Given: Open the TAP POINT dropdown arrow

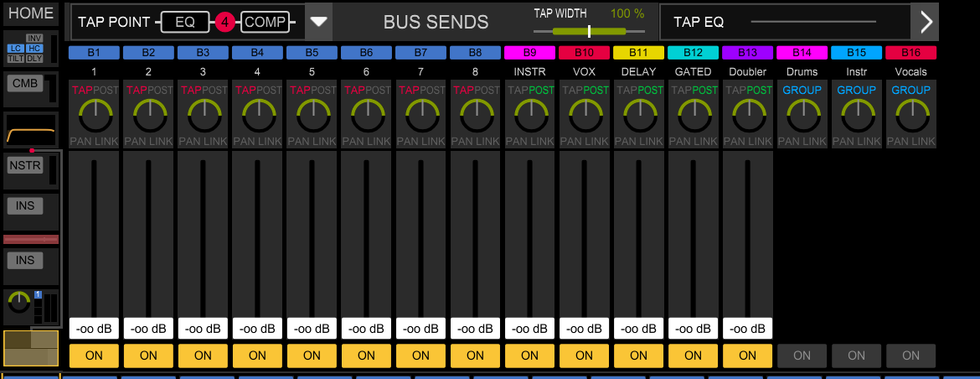Looking at the screenshot, I should 318,22.
